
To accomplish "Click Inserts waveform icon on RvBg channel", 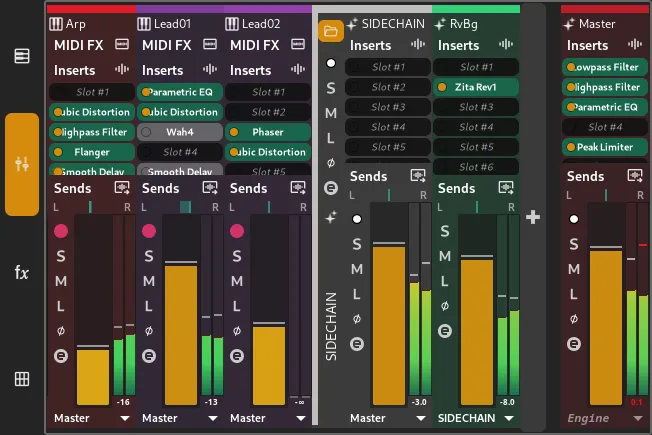I will tap(506, 44).
